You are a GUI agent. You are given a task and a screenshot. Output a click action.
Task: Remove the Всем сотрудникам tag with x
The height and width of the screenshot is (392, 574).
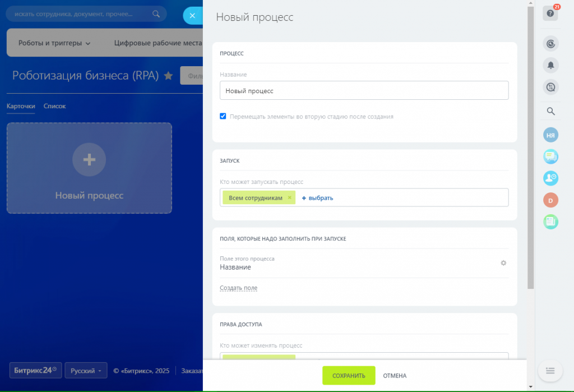point(290,197)
